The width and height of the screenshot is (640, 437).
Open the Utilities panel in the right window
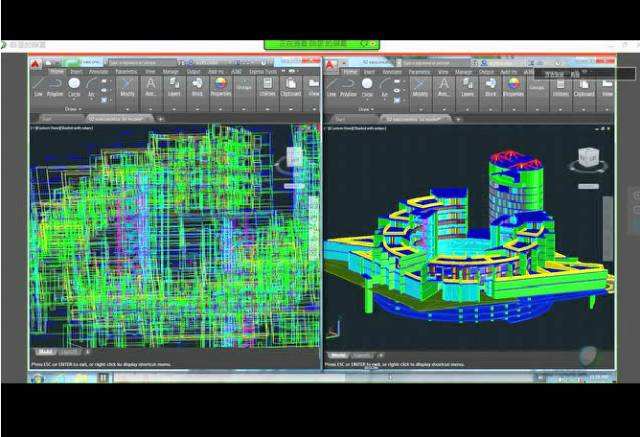point(560,88)
